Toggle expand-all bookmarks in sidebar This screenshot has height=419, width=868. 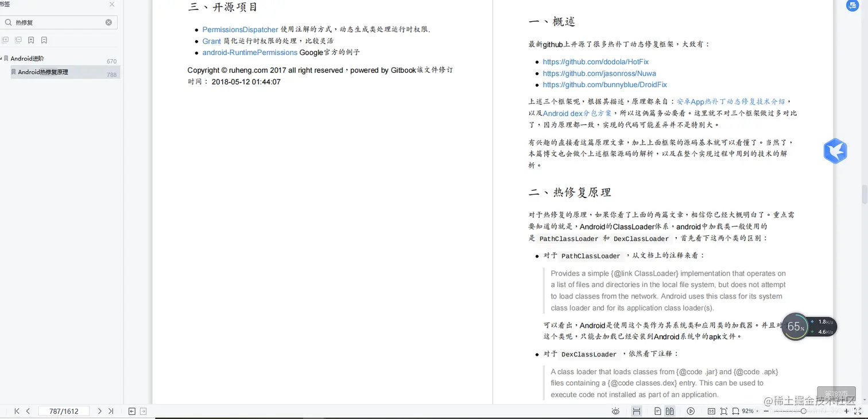6,40
